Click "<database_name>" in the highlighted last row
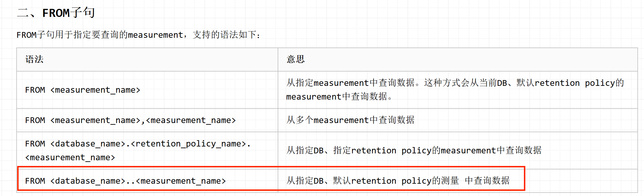Image resolution: width=644 pixels, height=196 pixels. (88, 181)
